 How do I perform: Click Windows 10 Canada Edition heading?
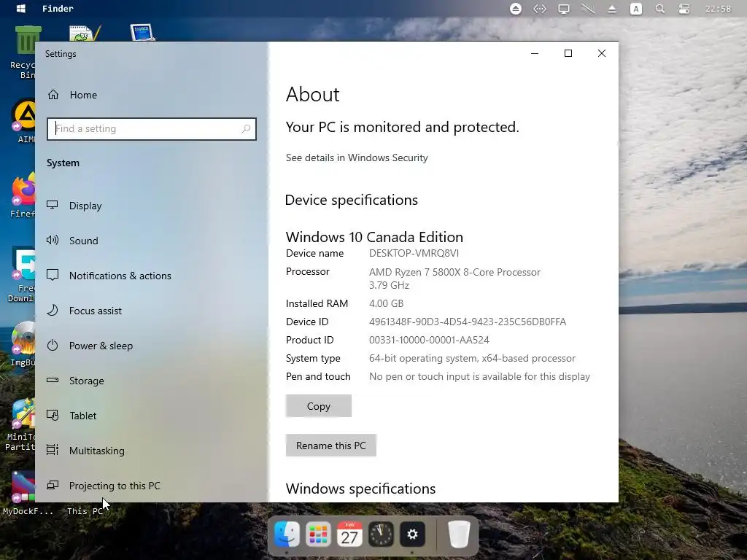[x=374, y=237]
